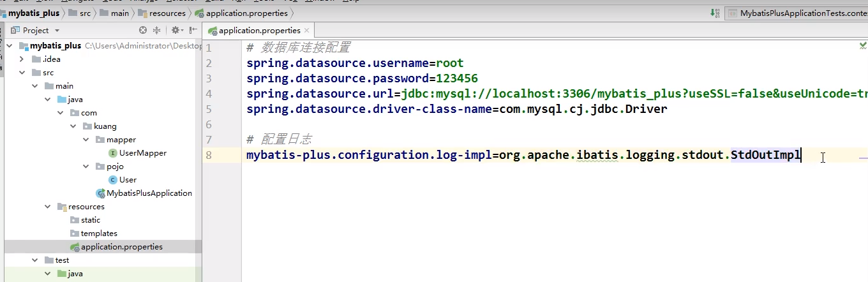Image resolution: width=868 pixels, height=282 pixels.
Task: Select User class in project tree
Action: (x=128, y=180)
